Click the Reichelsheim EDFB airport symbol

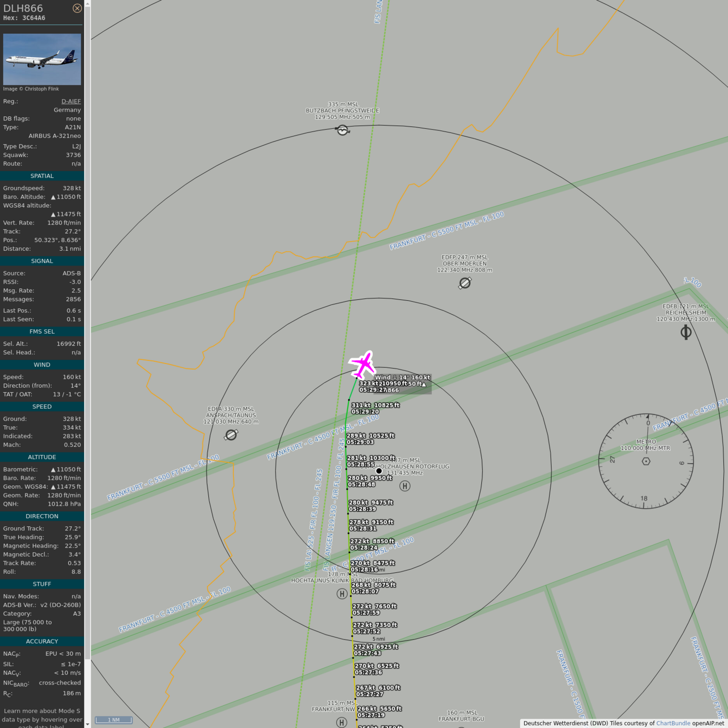pos(686,332)
